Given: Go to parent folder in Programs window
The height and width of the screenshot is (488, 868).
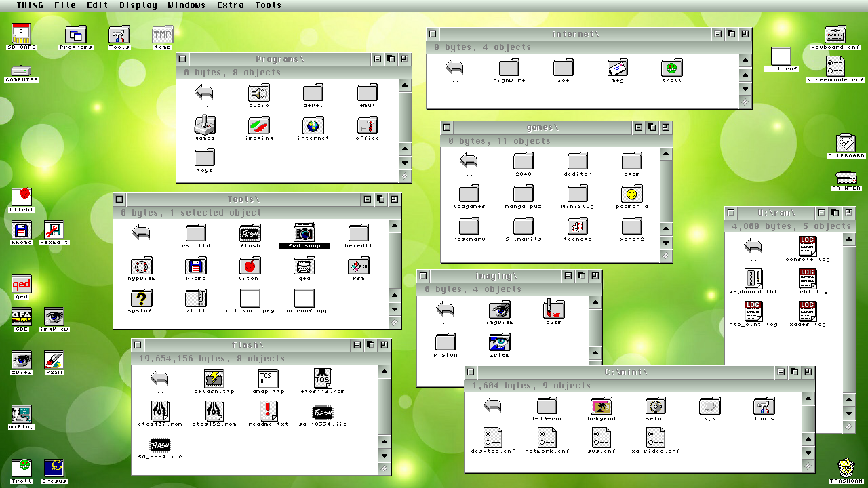Looking at the screenshot, I should (x=204, y=93).
